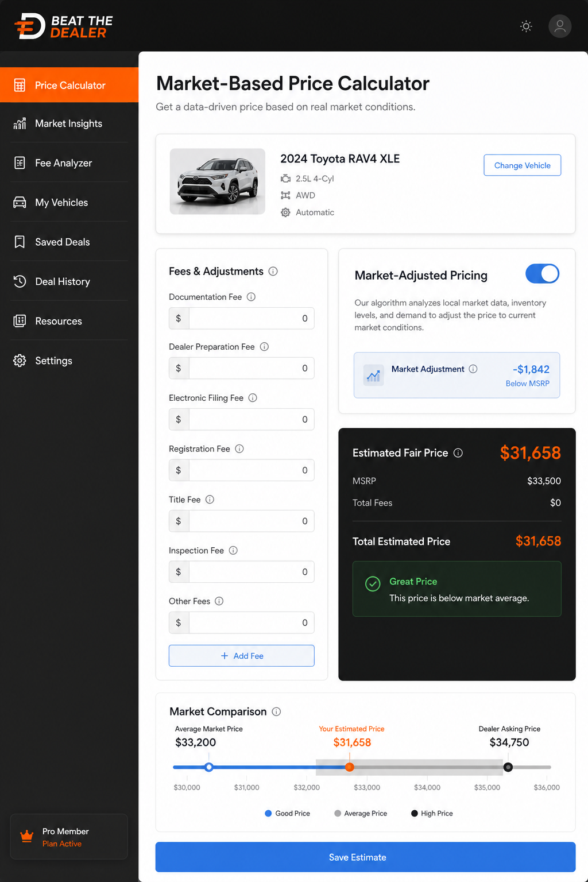Click info icon beside Other Fees
Image resolution: width=588 pixels, height=882 pixels.
pos(219,601)
